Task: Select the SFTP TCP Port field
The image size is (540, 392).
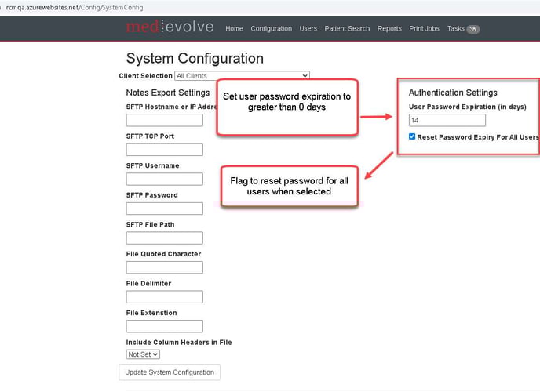Action: coord(164,150)
